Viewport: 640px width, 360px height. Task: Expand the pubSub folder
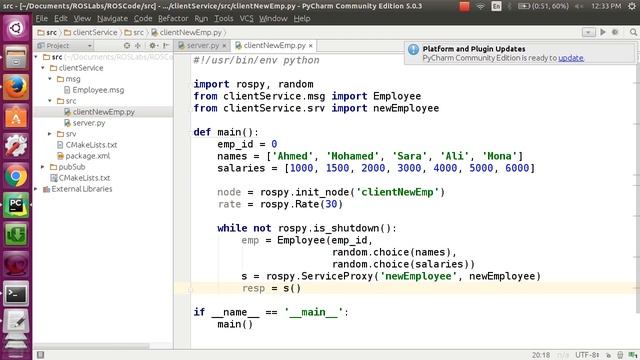tap(43, 167)
